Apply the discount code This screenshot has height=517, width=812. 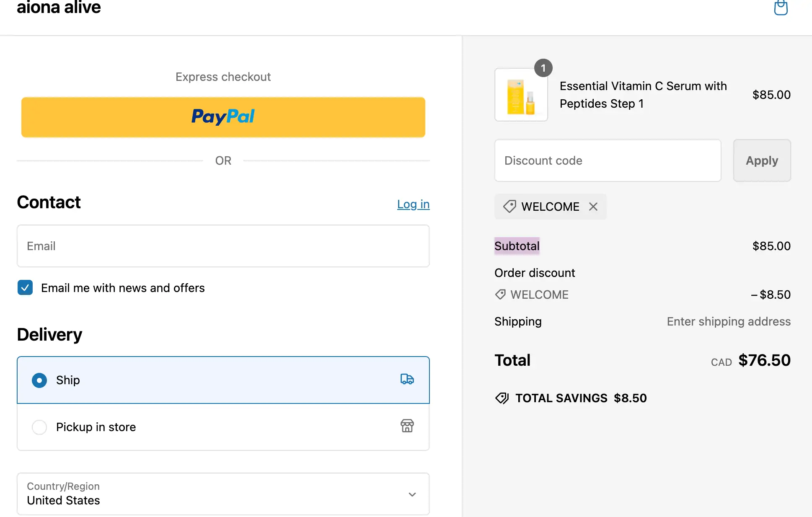pos(762,160)
